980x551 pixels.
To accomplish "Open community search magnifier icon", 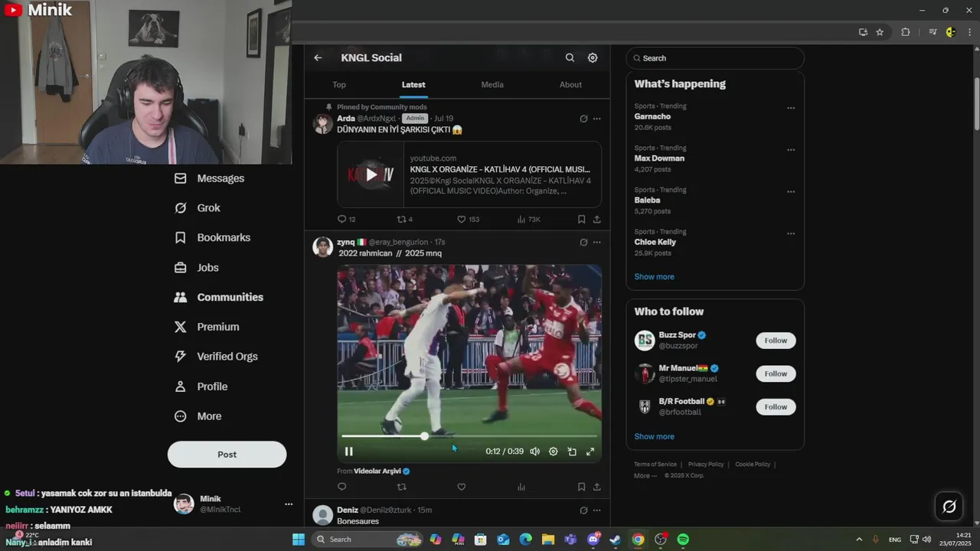I will pyautogui.click(x=570, y=57).
